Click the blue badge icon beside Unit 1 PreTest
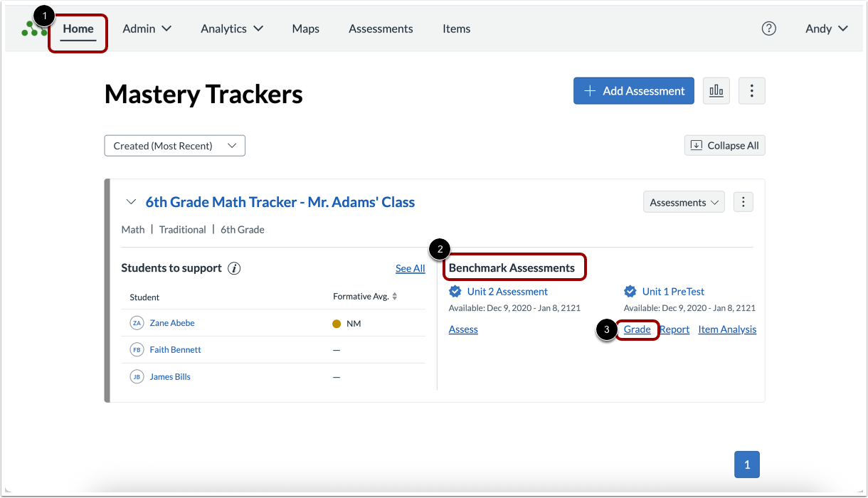This screenshot has height=498, width=868. point(630,291)
